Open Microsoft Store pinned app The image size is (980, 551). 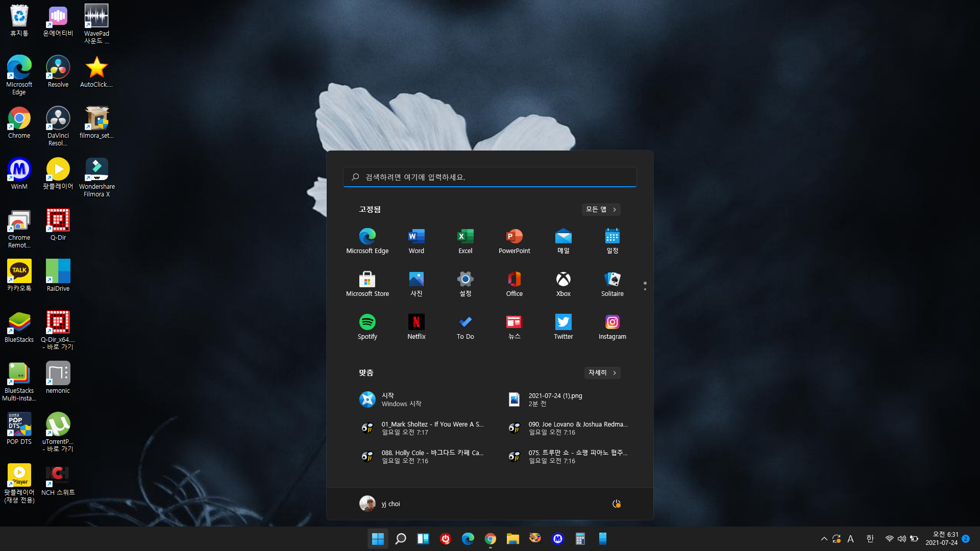click(x=367, y=284)
